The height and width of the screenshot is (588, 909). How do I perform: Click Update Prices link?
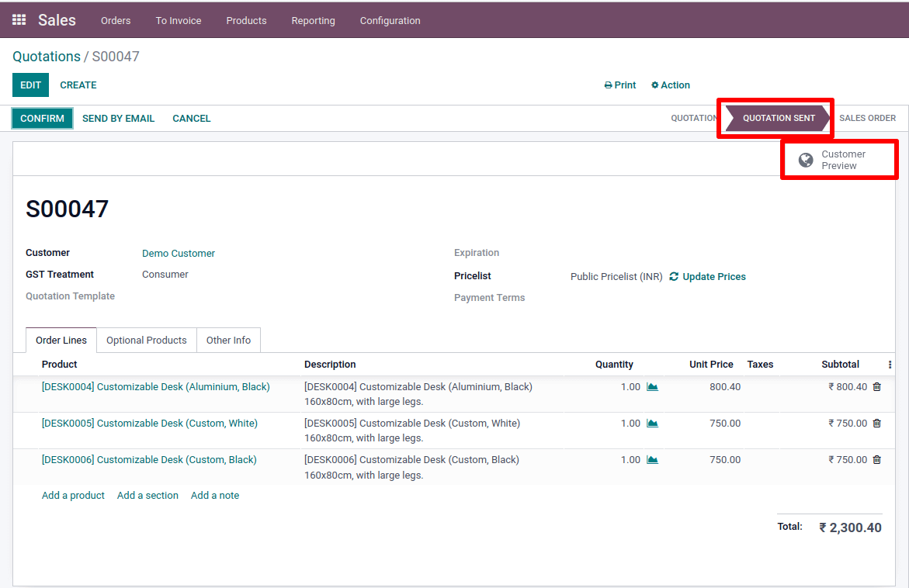click(707, 277)
